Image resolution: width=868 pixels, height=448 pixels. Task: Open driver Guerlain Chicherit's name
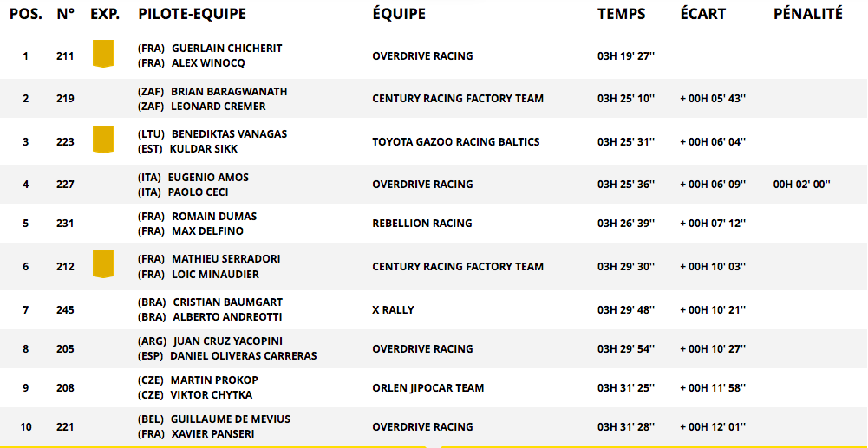[x=227, y=49]
